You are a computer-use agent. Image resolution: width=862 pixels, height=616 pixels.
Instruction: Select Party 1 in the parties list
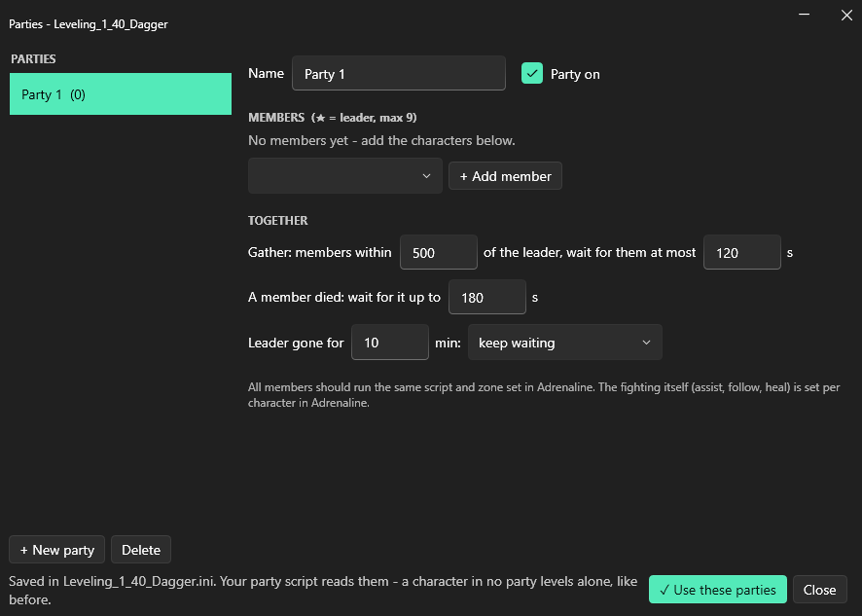121,94
